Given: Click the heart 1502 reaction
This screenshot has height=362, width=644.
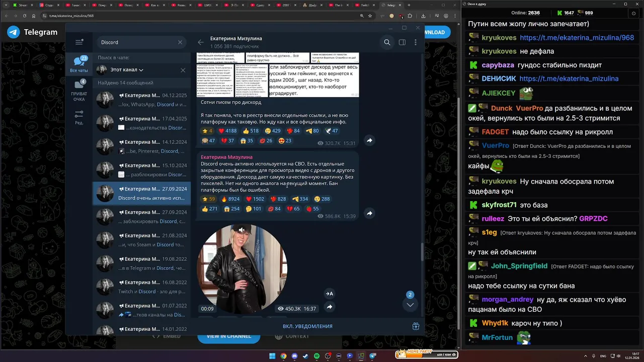Looking at the screenshot, I should pos(255,199).
